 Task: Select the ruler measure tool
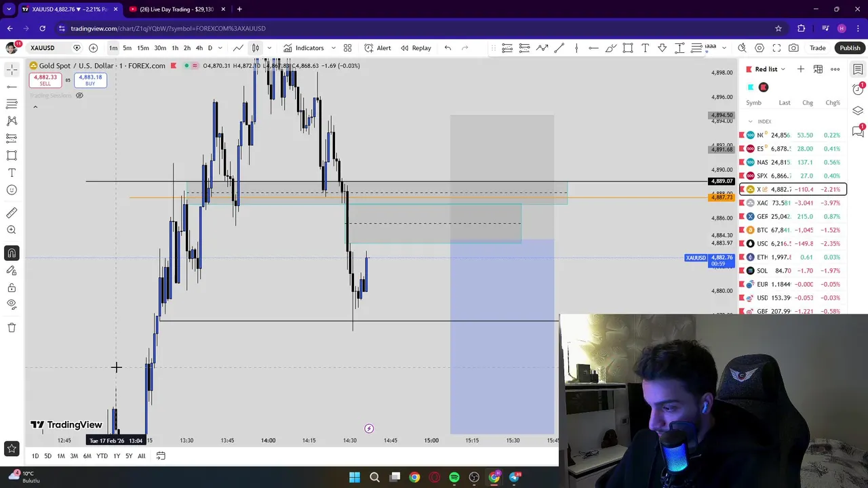click(12, 213)
